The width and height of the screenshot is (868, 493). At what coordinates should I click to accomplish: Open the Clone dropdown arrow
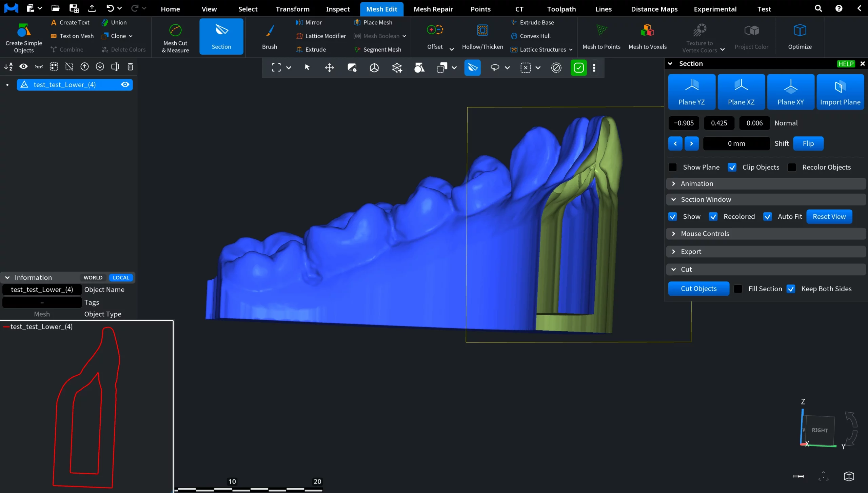click(131, 36)
